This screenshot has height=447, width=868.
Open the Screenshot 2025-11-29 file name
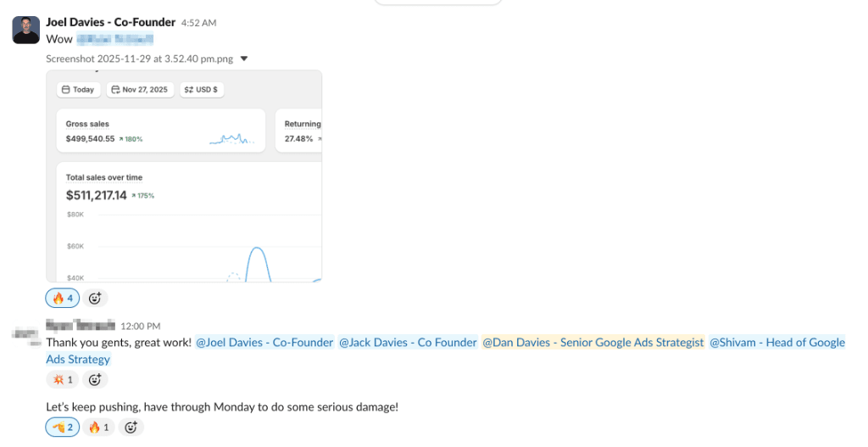pyautogui.click(x=140, y=59)
